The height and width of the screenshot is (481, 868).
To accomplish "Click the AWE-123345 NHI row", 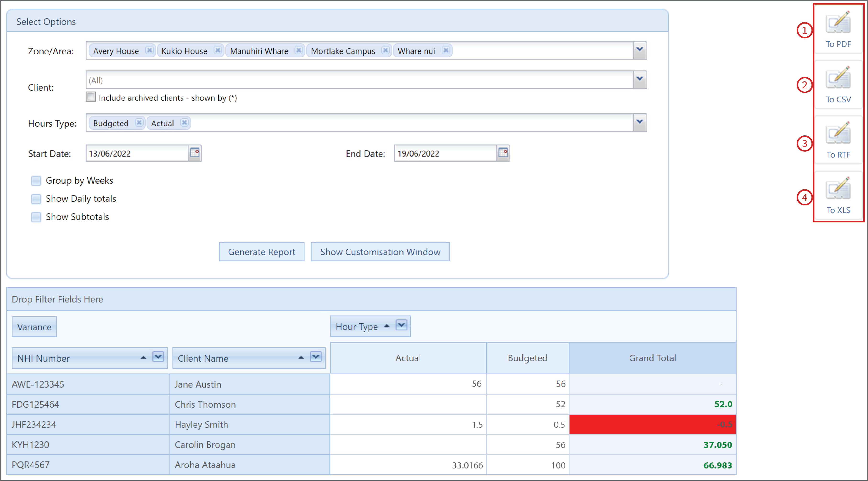I will point(88,384).
